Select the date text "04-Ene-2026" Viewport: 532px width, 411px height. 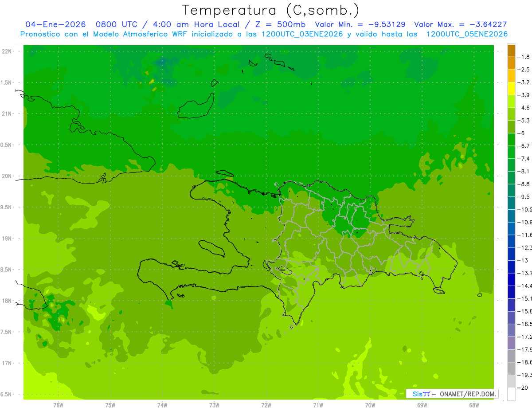point(55,24)
